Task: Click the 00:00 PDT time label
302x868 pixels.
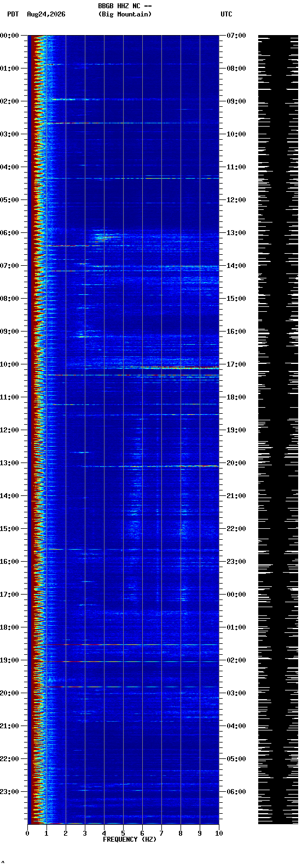Action: tap(9, 36)
